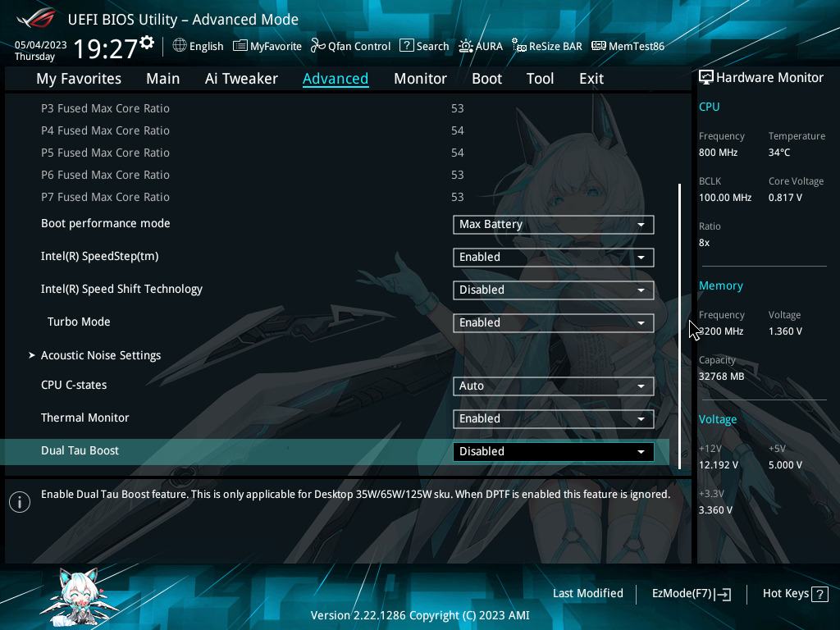Open the time settings gear icon
The image size is (840, 630).
click(147, 43)
